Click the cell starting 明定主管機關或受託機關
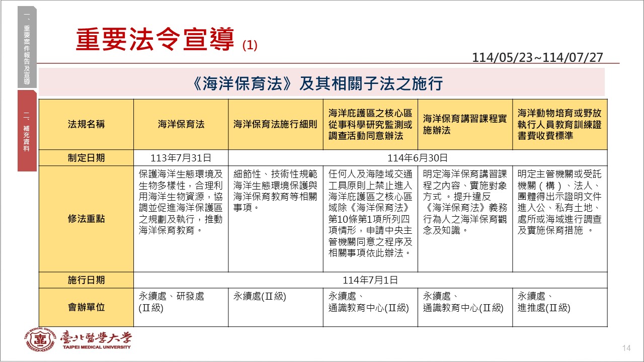The image size is (644, 362). (560, 219)
